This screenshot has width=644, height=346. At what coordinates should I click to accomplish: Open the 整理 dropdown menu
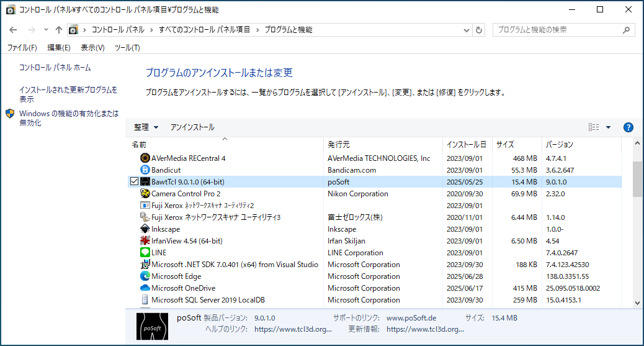[x=146, y=127]
